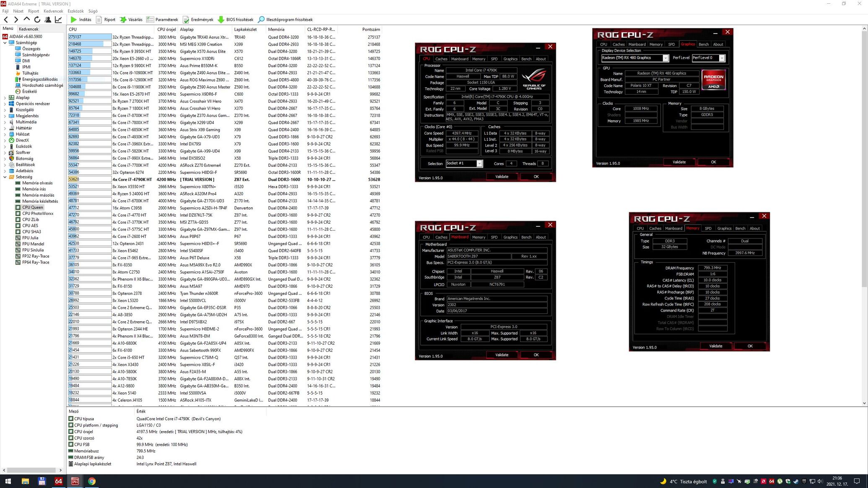Go forward with the right arrow toolbar icon
Screen dimensions: 868x488
point(16,20)
